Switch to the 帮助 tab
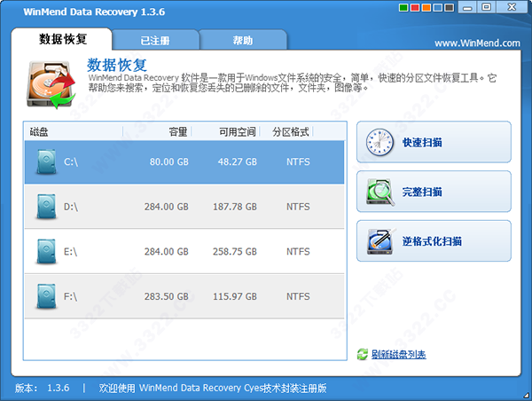The image size is (532, 401). 243,41
